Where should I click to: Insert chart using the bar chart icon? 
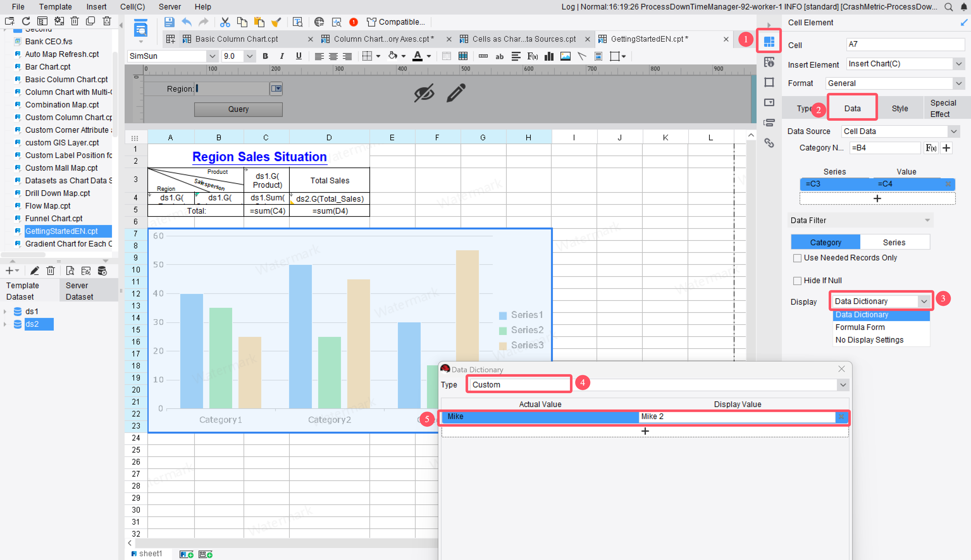pos(549,57)
